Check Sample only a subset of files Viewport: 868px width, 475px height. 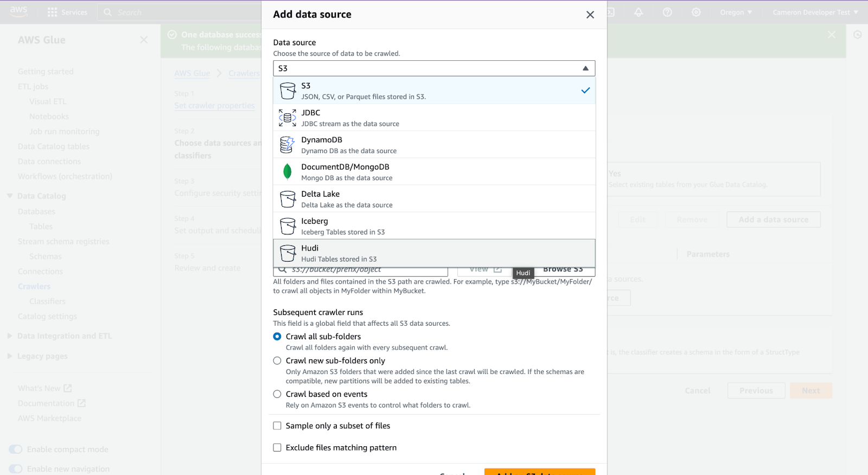click(277, 426)
